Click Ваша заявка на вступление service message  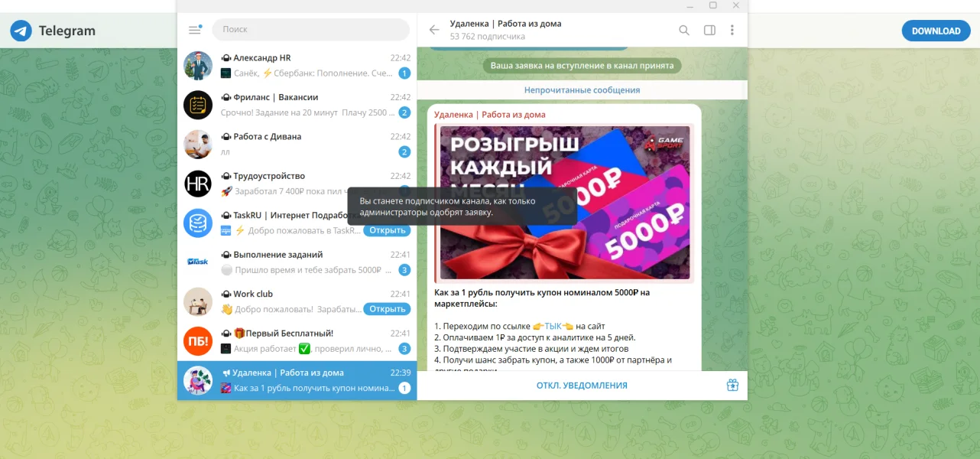[x=582, y=66]
